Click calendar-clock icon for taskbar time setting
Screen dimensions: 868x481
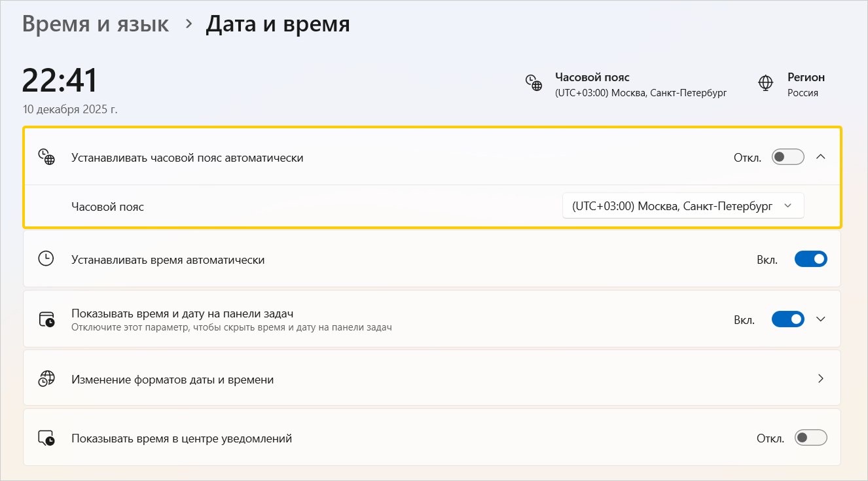46,319
